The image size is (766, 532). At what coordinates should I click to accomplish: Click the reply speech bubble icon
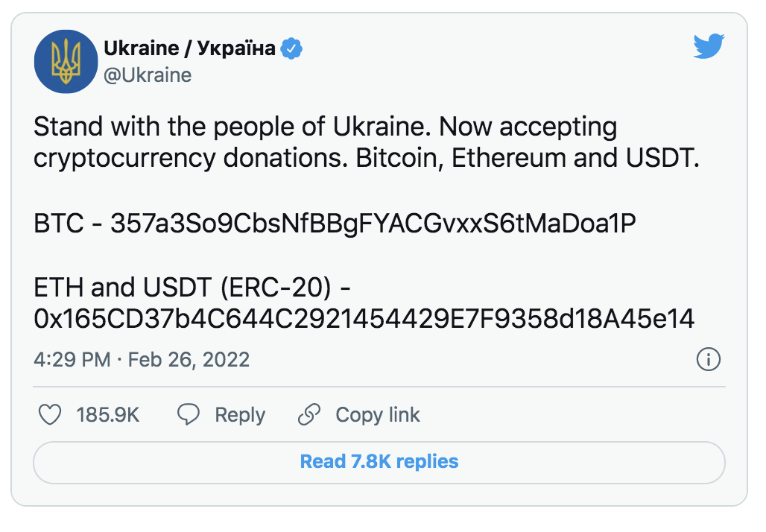coord(189,415)
